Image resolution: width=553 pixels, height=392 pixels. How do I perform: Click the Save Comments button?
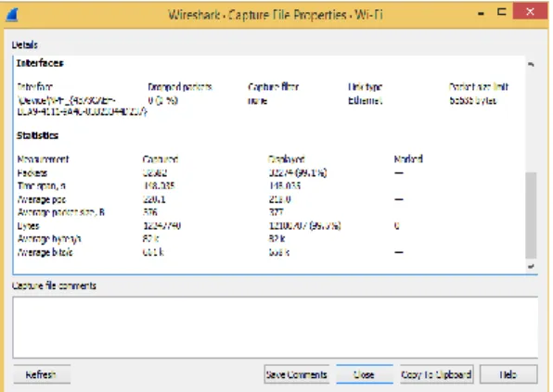coord(296,374)
